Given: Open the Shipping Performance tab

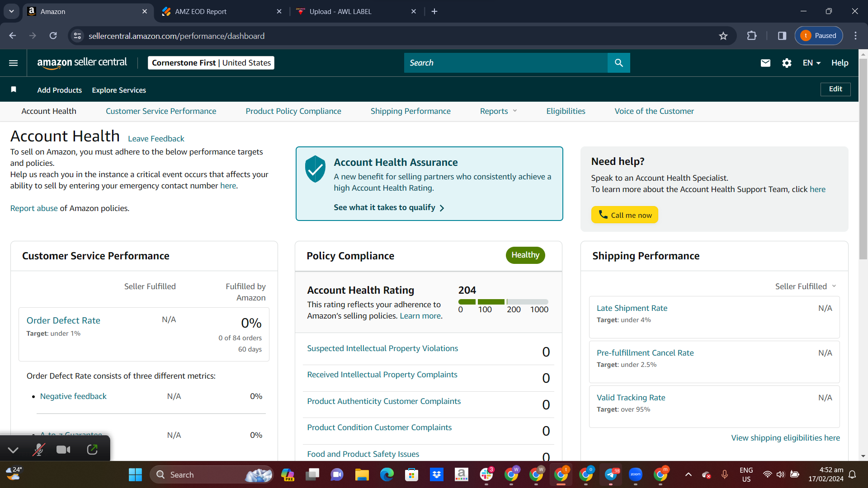Looking at the screenshot, I should click(x=410, y=111).
